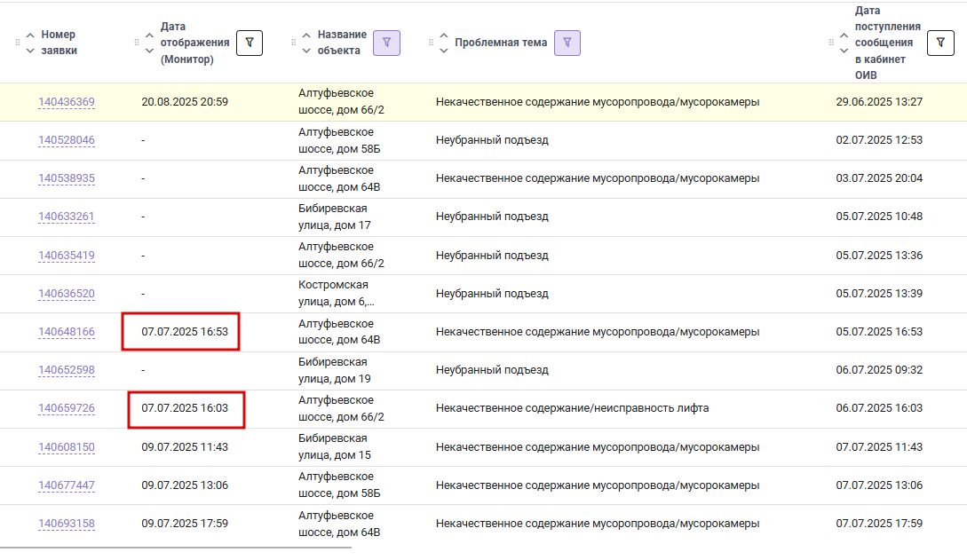967x560 pixels.
Task: Click Название объекта column header label
Action: [342, 43]
